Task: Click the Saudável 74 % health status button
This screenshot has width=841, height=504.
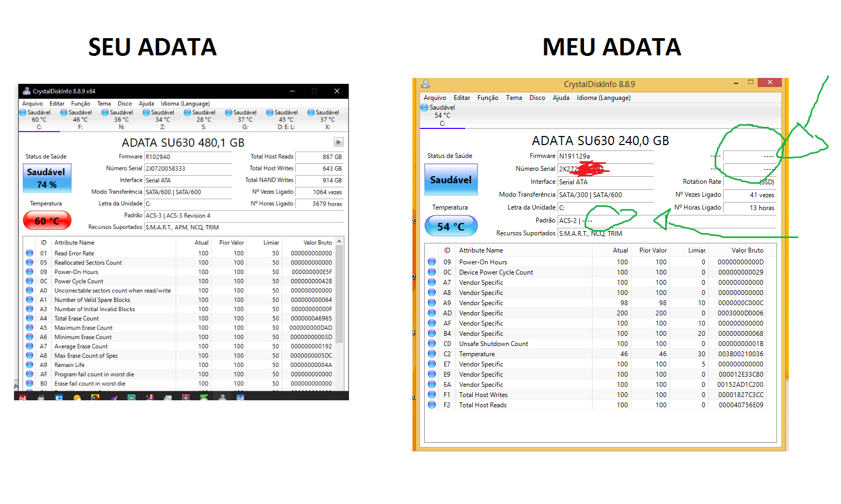Action: tap(47, 178)
